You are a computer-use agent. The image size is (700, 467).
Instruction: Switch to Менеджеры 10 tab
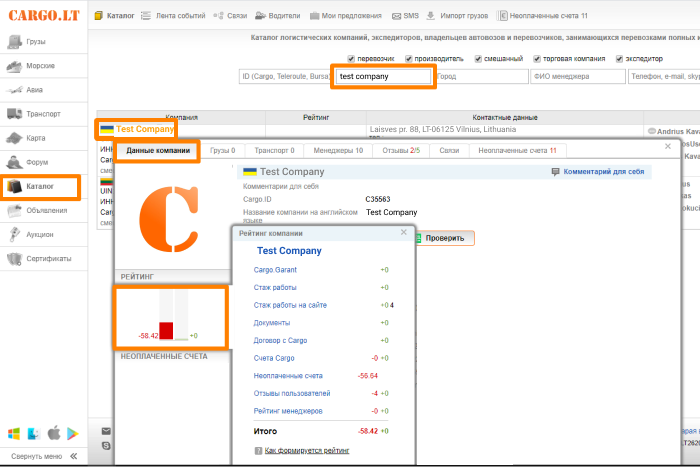click(x=338, y=150)
